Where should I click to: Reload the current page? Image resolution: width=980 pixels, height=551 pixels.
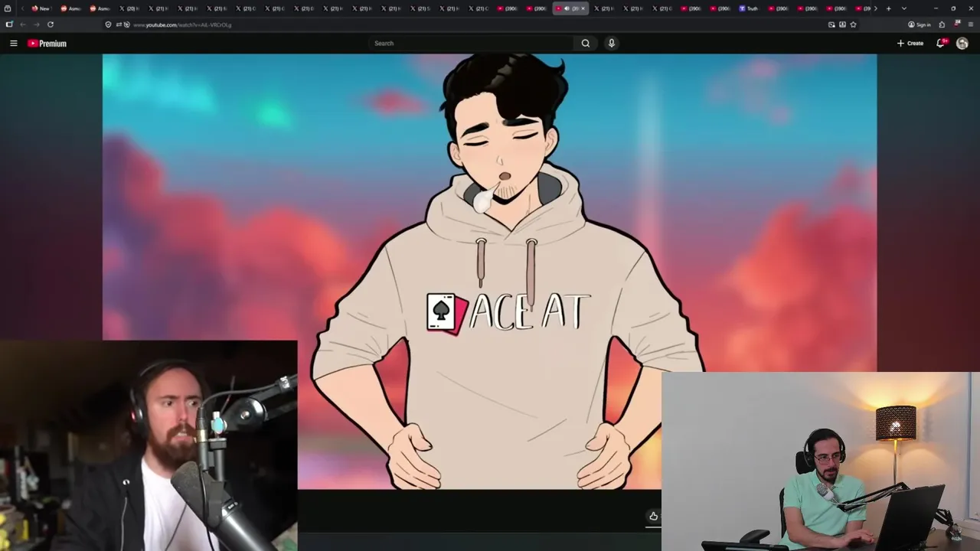(51, 24)
